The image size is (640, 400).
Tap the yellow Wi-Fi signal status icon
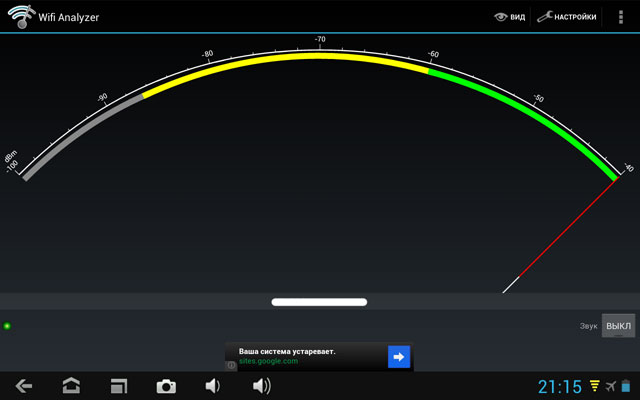pos(595,386)
